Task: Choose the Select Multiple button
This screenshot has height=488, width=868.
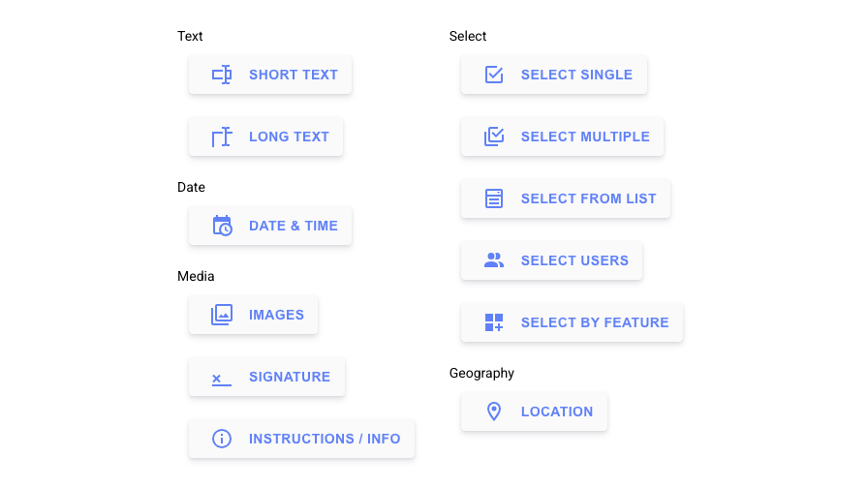Action: coord(585,137)
